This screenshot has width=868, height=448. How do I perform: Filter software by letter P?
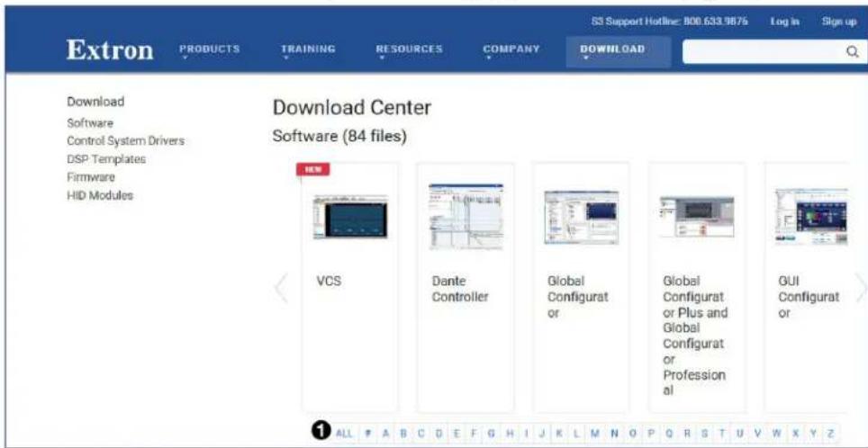[x=651, y=433]
